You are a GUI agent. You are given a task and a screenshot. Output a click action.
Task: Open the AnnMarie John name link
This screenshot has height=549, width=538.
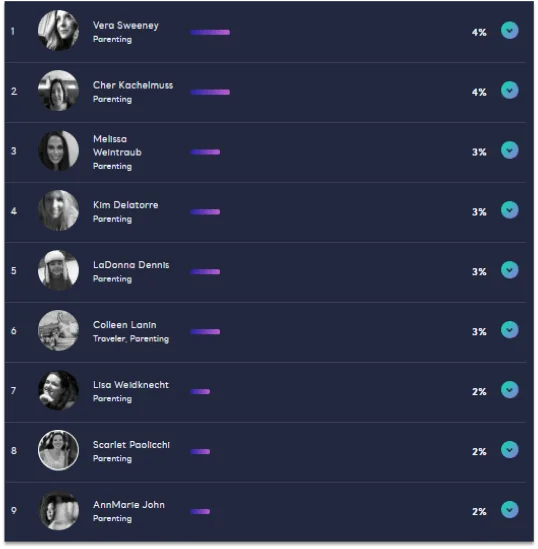point(128,505)
